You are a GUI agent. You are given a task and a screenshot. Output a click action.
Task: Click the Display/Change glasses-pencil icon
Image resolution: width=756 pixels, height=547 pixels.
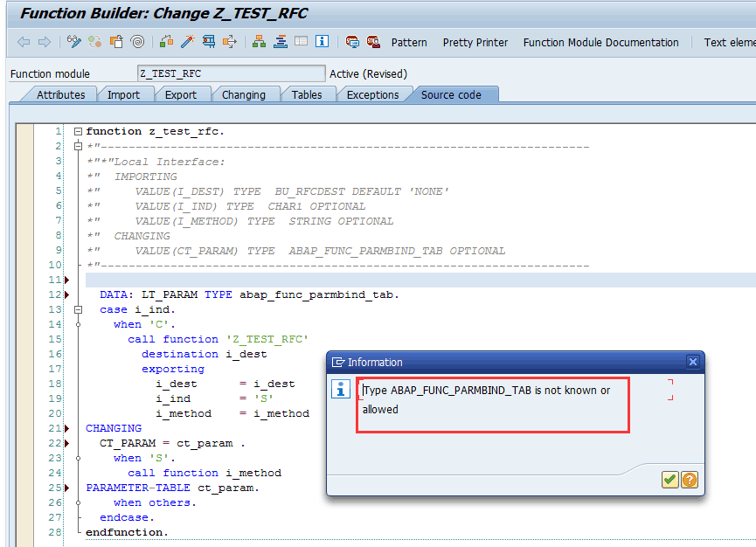click(x=74, y=42)
